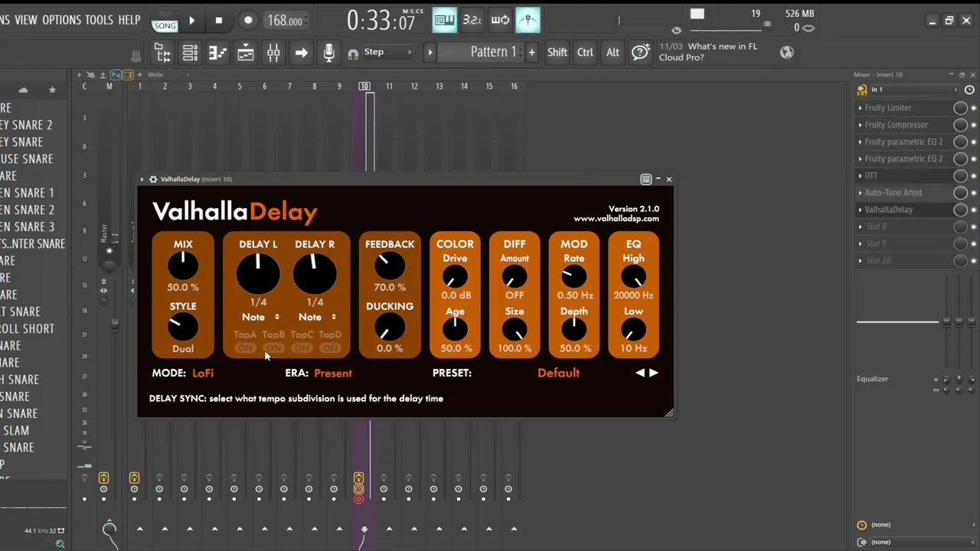Open Delay L Note sync dropdown
The image size is (980, 551).
pyautogui.click(x=260, y=317)
